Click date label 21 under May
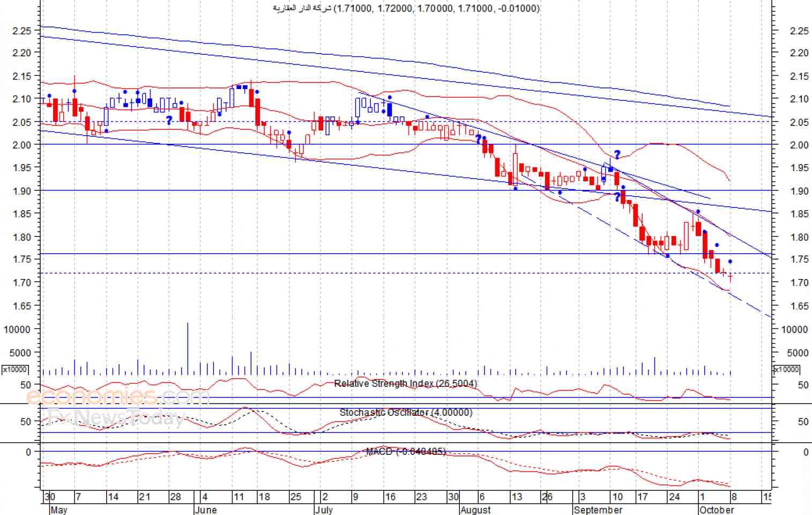 point(145,497)
